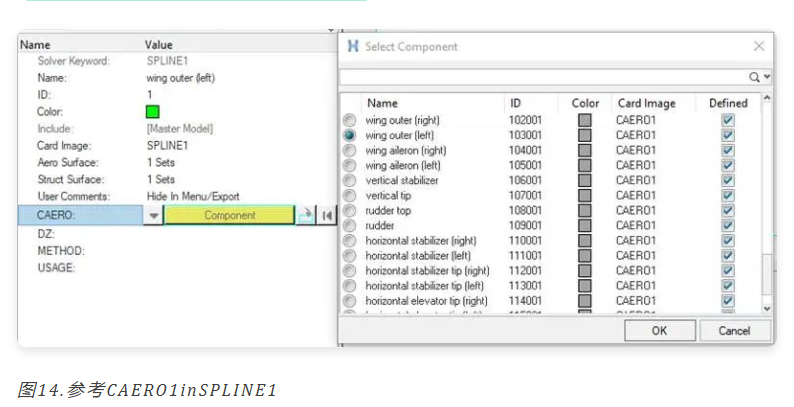This screenshot has height=407, width=794.
Task: Click the yellow Component button
Action: point(229,216)
